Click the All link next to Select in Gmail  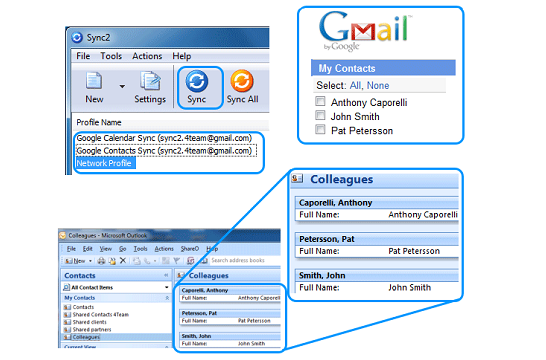coord(356,86)
